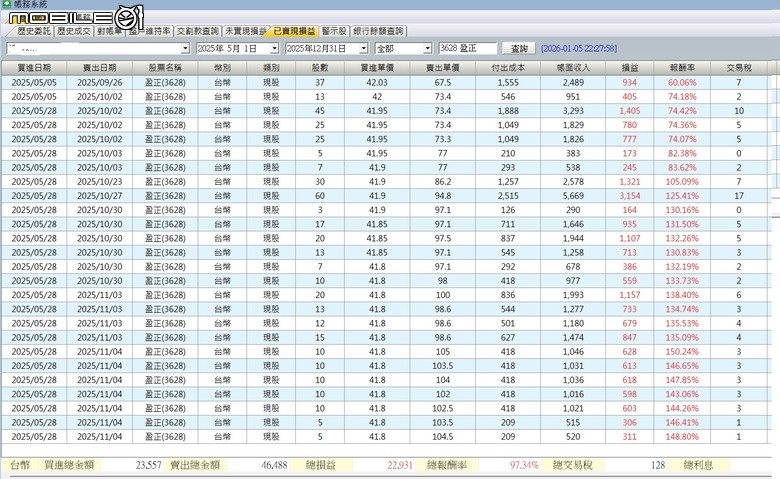
Task: Click the return rate 60.06%
Action: pos(682,83)
